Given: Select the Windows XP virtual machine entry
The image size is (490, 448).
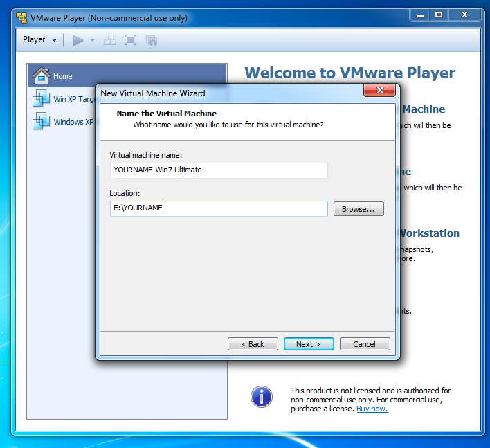Looking at the screenshot, I should tap(63, 122).
